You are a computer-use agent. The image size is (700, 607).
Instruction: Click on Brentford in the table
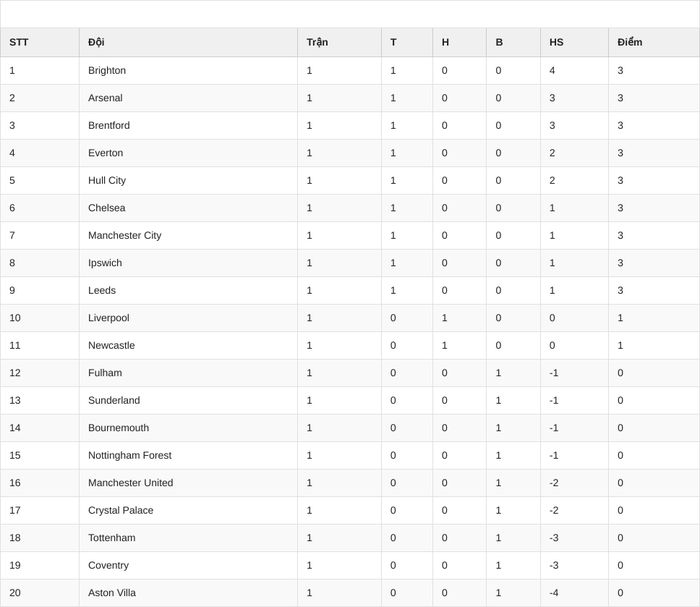pos(109,125)
